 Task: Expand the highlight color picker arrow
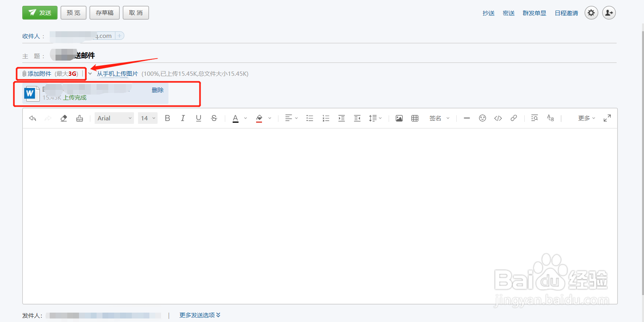[x=270, y=118]
